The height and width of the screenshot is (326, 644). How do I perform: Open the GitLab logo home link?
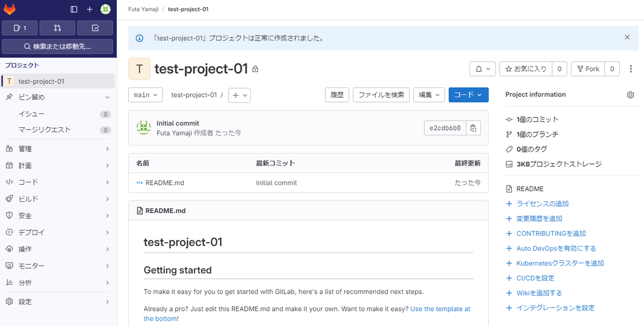coord(10,9)
